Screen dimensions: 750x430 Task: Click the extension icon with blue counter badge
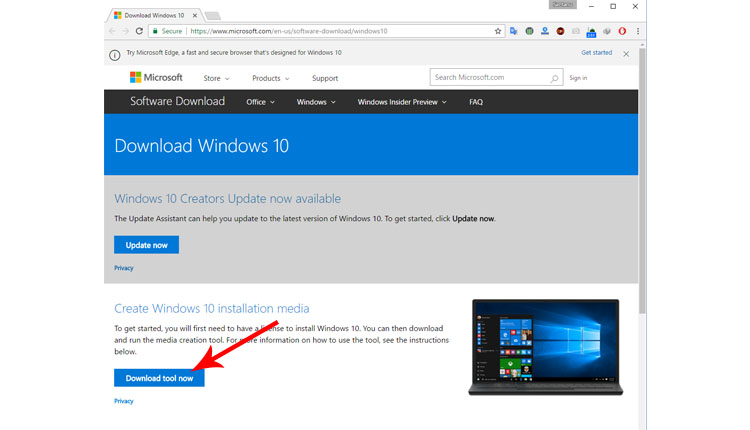(591, 32)
